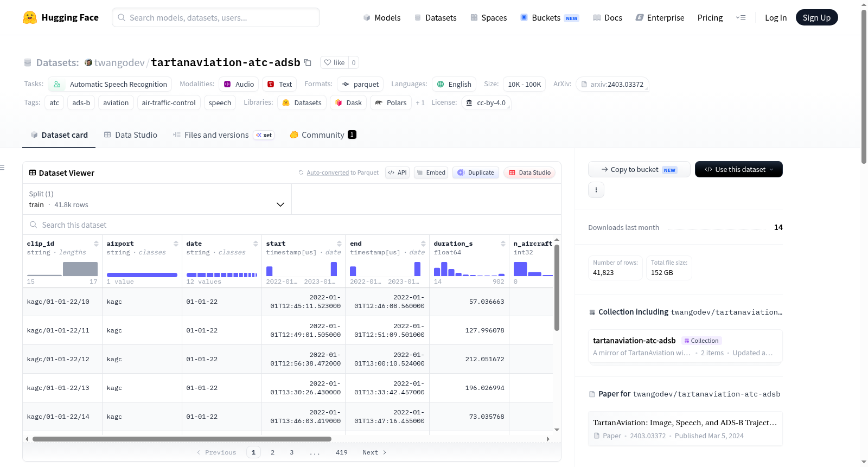The image size is (868, 467).
Task: Expand Use this dataset dropdown
Action: click(739, 169)
